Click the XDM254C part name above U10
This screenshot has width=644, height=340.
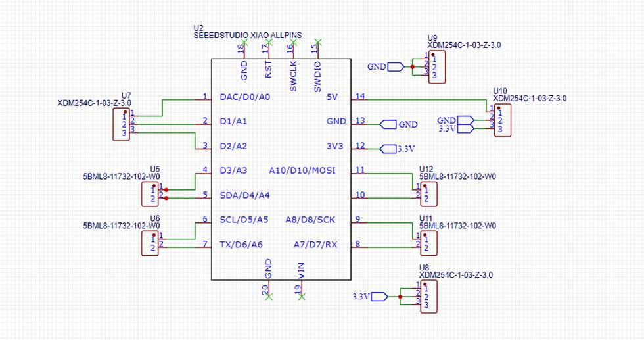tap(530, 98)
